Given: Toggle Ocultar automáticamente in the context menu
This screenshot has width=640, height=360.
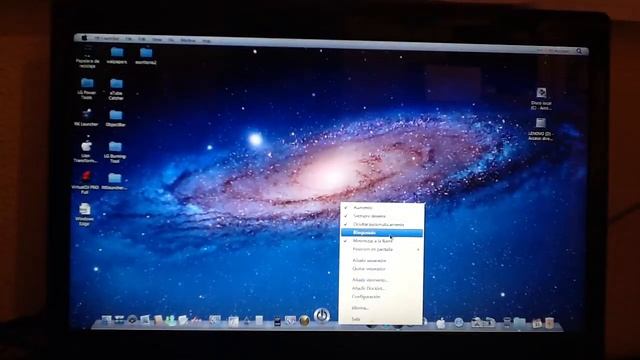Looking at the screenshot, I should (378, 224).
